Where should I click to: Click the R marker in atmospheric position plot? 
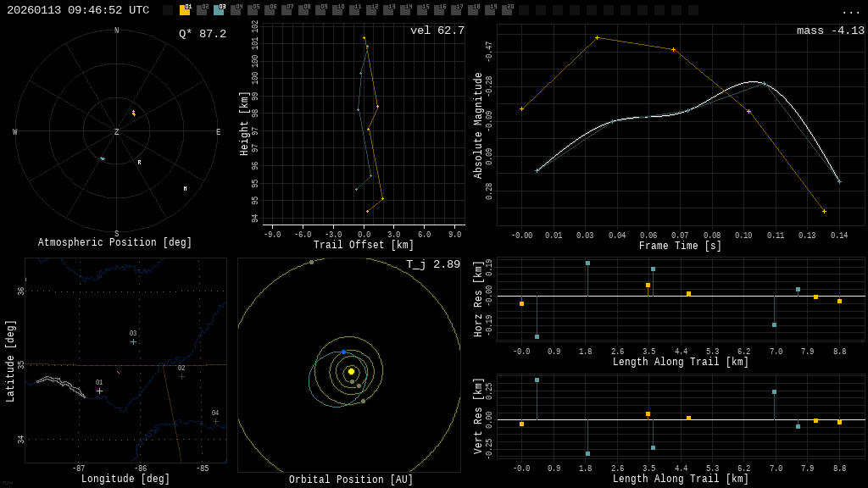pyautogui.click(x=140, y=162)
